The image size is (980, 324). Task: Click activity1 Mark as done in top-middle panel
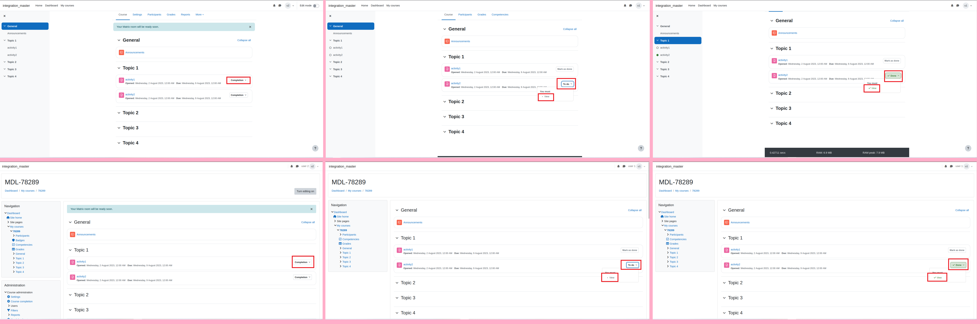(x=565, y=69)
